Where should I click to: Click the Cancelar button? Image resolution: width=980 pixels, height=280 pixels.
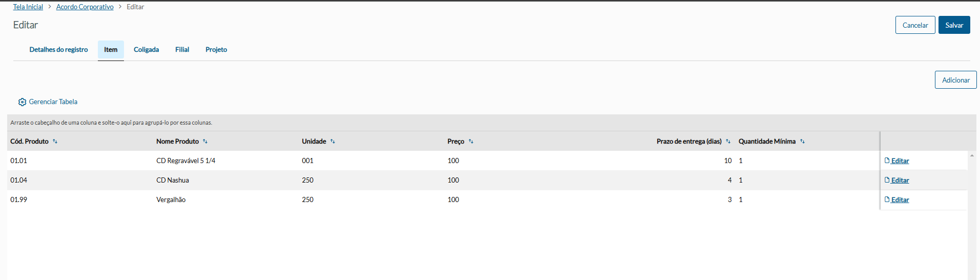coord(915,25)
